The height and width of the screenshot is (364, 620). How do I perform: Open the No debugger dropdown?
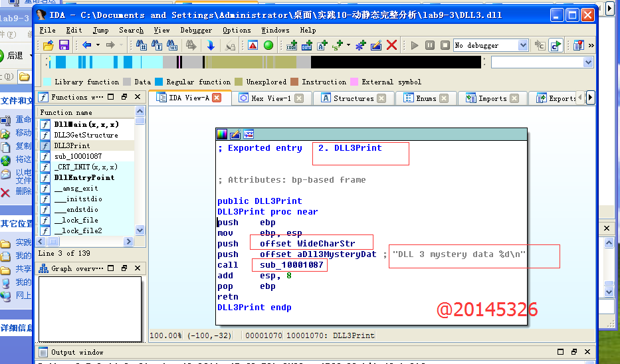click(x=523, y=45)
